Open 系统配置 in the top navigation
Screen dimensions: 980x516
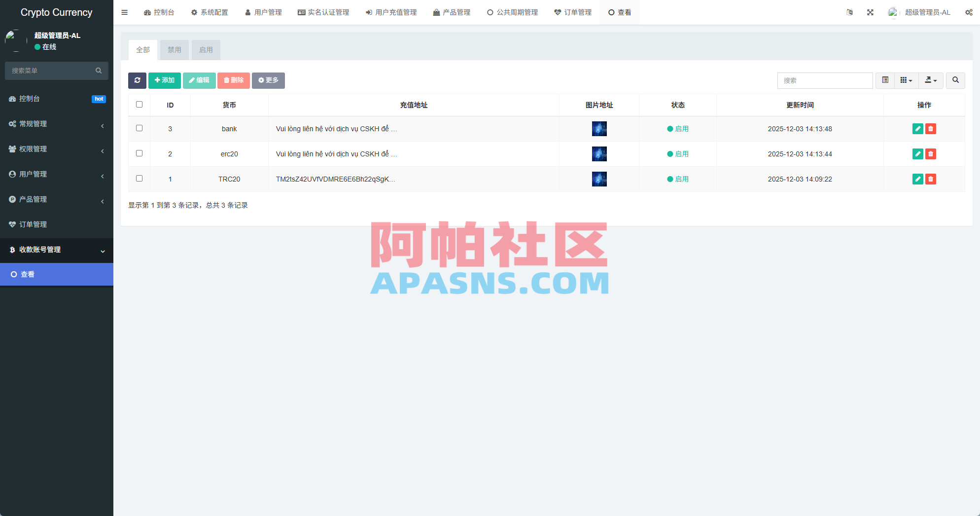point(210,12)
